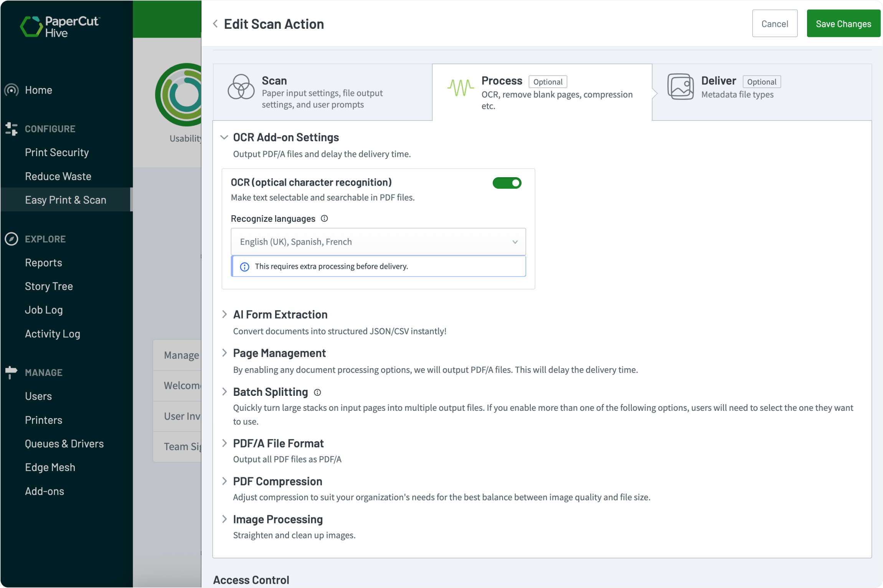
Task: Click the Scan tab overlapping circles icon
Action: pyautogui.click(x=241, y=87)
